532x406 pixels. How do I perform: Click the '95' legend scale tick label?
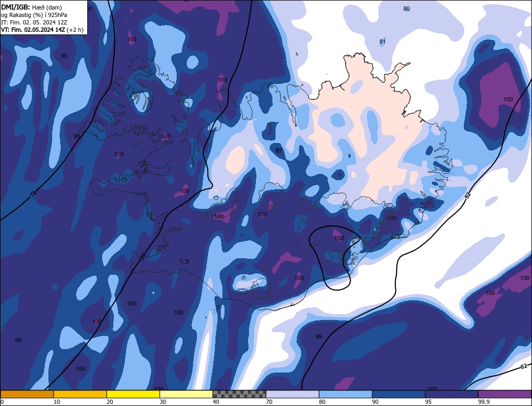pos(428,402)
